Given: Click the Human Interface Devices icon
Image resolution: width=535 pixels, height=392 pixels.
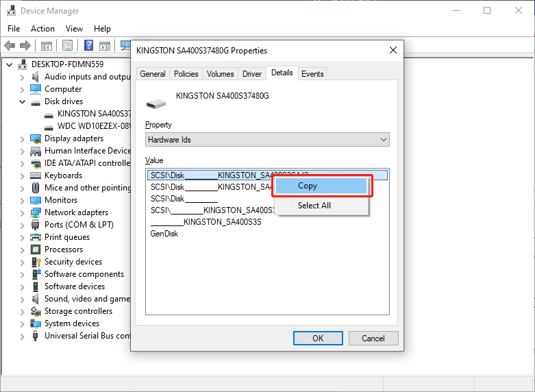Looking at the screenshot, I should (x=36, y=151).
